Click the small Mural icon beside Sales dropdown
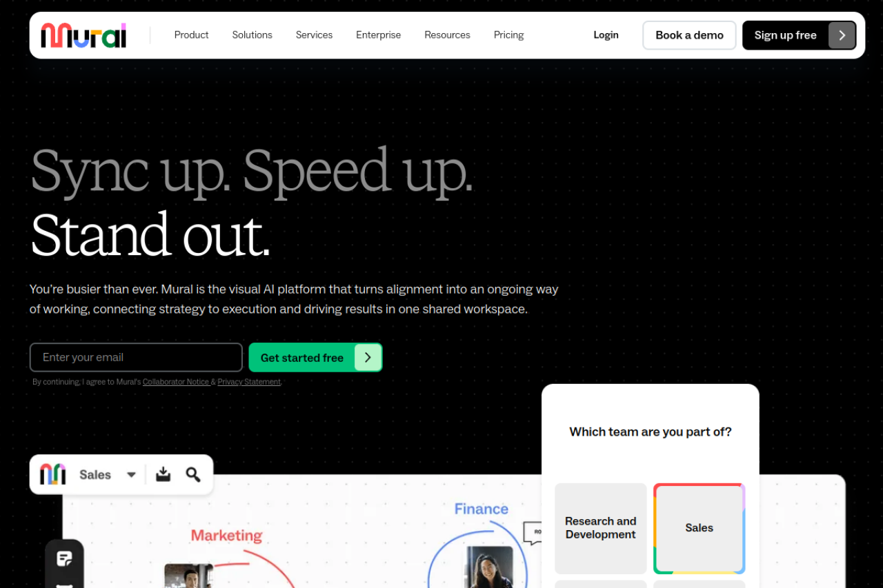This screenshot has width=883, height=588. (53, 474)
